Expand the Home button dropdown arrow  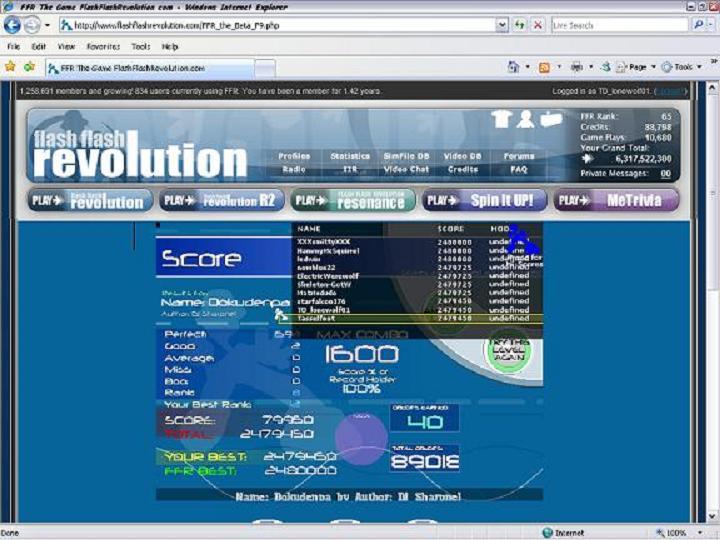[x=527, y=67]
